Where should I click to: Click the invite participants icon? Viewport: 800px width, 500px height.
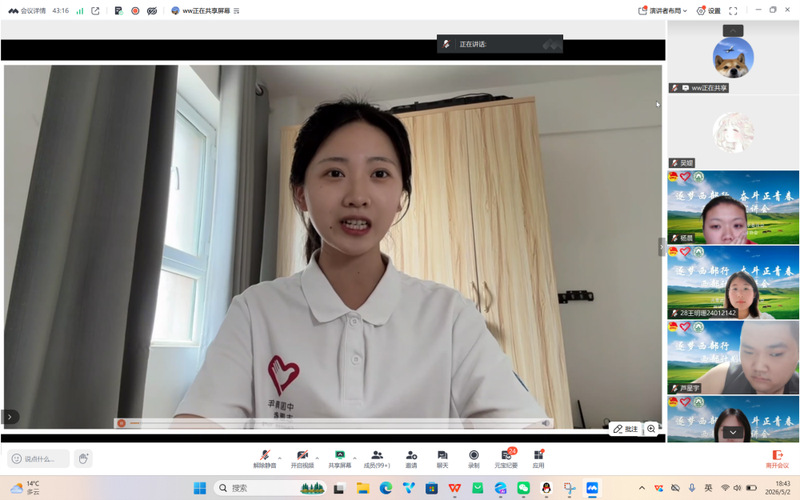411,458
